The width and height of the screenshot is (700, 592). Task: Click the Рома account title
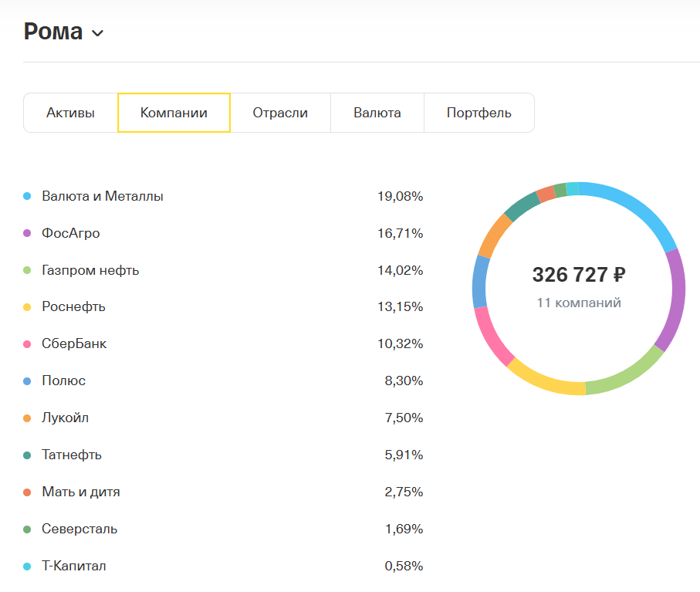point(53,32)
